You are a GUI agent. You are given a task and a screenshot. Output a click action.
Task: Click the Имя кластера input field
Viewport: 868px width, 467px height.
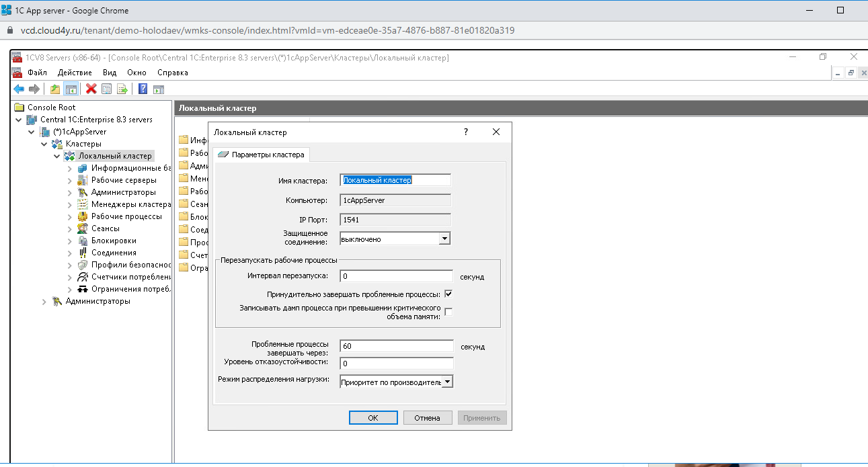coord(395,180)
